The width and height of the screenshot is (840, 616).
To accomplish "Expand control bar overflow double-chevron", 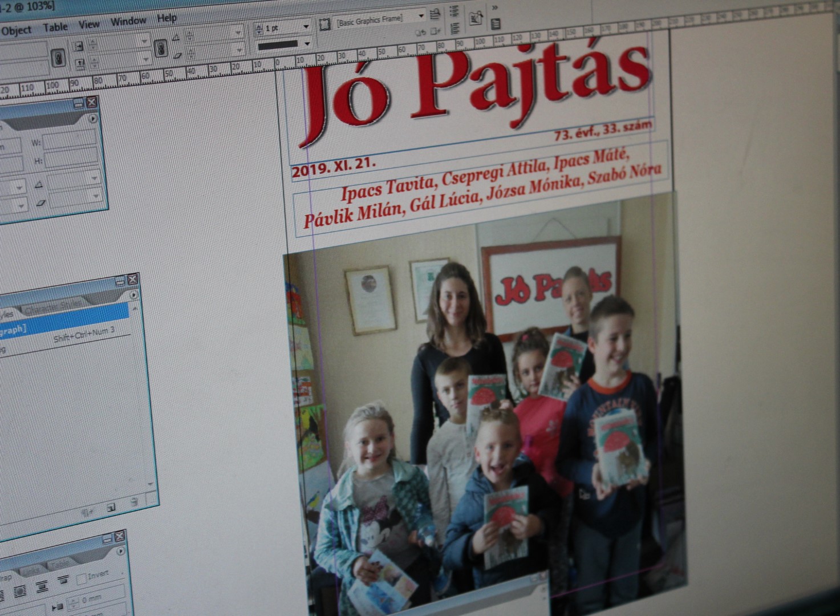I will click(494, 8).
